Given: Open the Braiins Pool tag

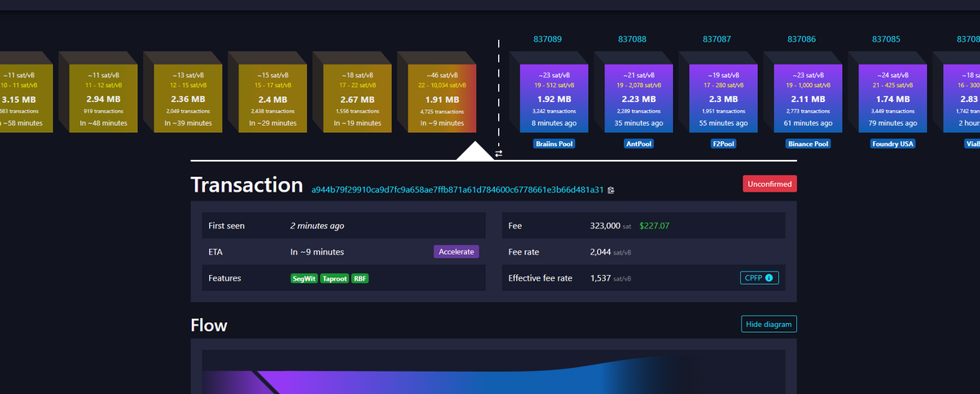Looking at the screenshot, I should click(x=555, y=144).
